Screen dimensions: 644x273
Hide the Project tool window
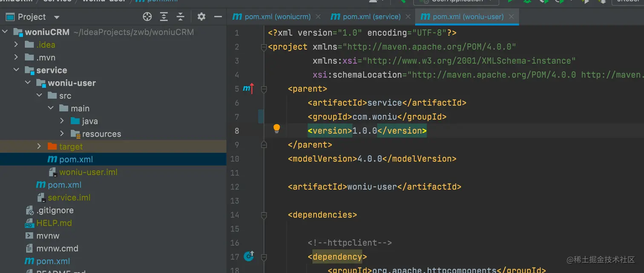pos(218,17)
